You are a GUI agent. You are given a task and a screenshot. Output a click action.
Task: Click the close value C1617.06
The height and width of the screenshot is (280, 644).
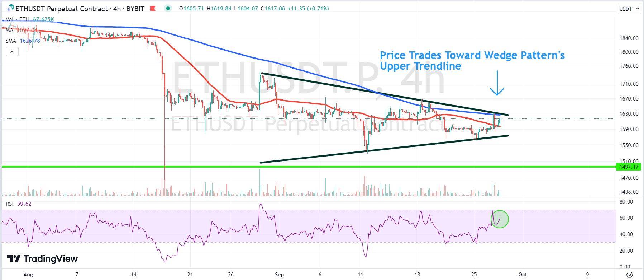coord(273,8)
